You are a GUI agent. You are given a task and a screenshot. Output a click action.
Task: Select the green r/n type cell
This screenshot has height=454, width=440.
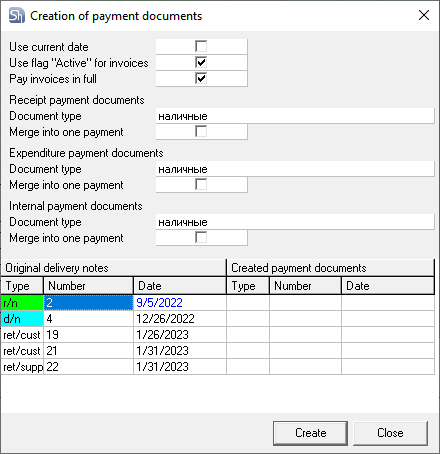coord(22,303)
